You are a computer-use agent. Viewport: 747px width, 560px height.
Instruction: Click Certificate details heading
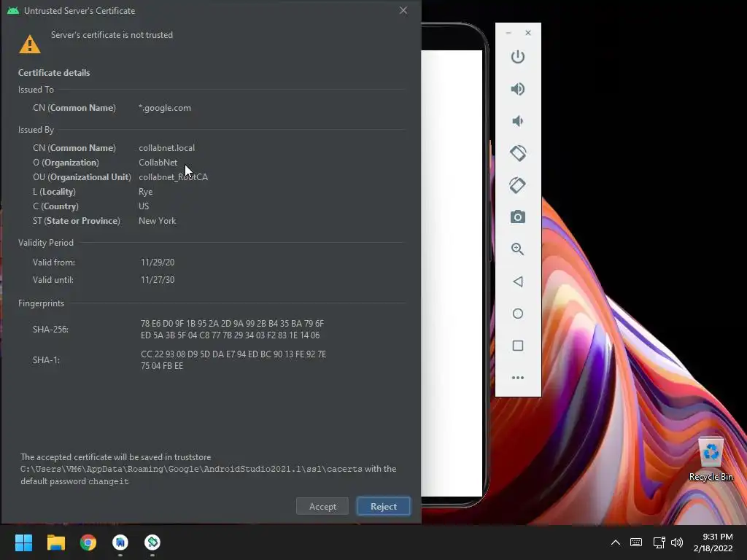pyautogui.click(x=54, y=73)
